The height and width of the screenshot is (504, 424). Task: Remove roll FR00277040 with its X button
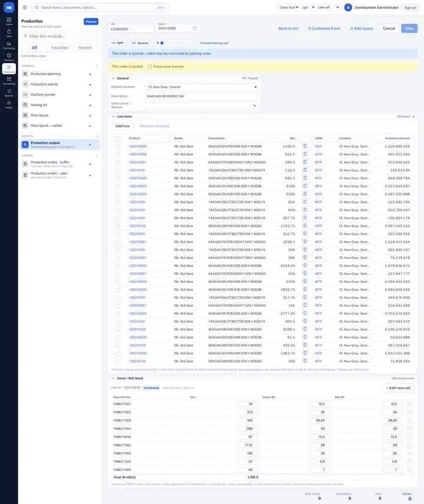409,470
